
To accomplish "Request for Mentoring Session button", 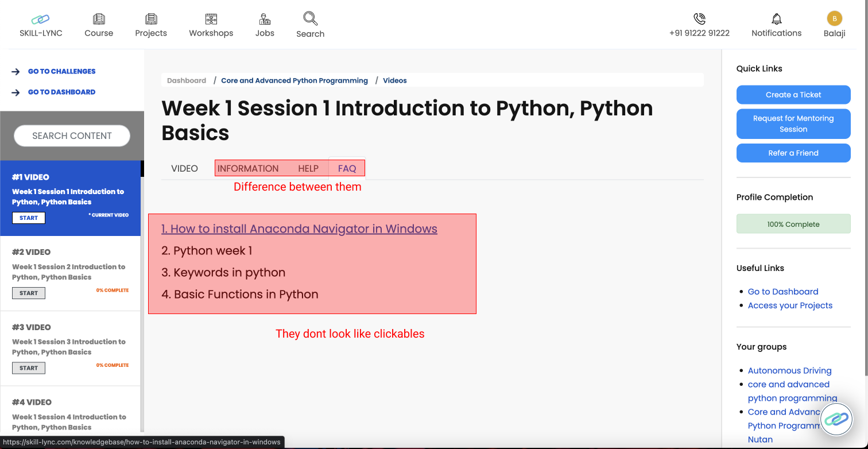I will point(793,124).
